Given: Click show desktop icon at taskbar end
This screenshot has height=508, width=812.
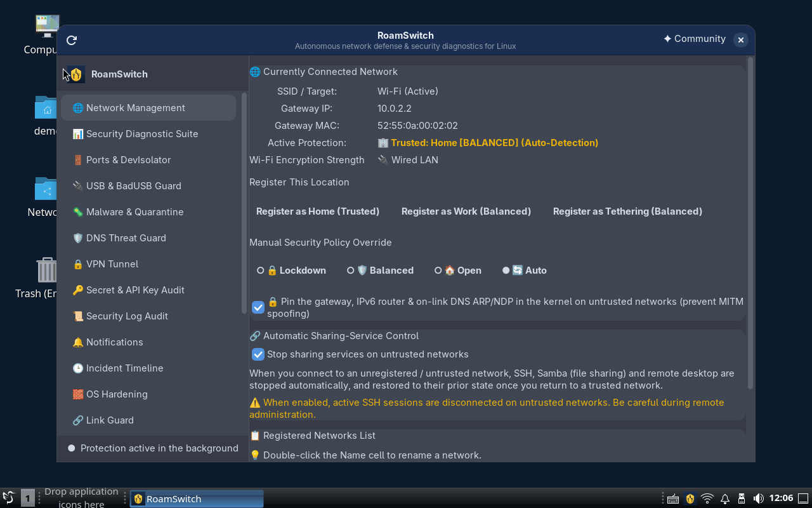Looking at the screenshot, I should pyautogui.click(x=803, y=498).
